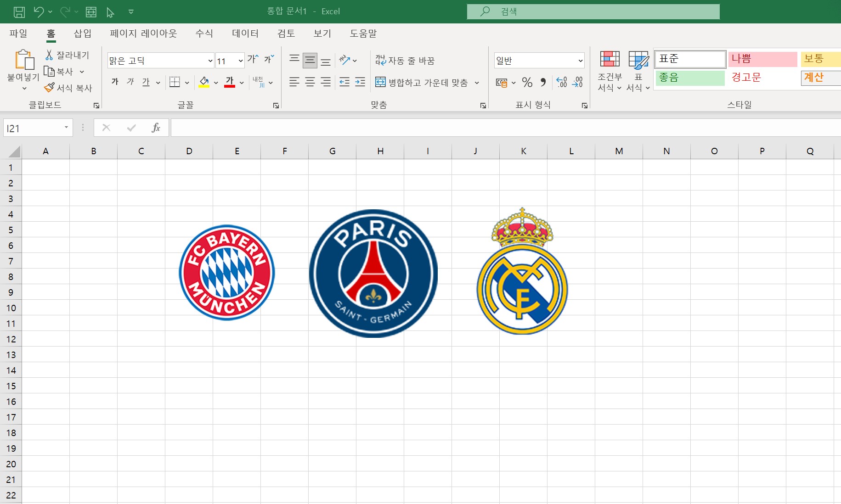Open the number format dropdown (일반)

coord(581,61)
